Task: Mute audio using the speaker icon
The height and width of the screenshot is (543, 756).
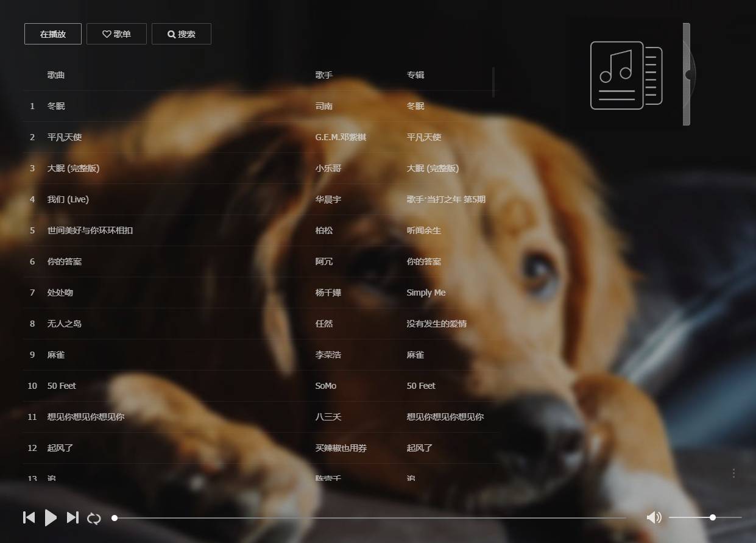Action: point(654,517)
